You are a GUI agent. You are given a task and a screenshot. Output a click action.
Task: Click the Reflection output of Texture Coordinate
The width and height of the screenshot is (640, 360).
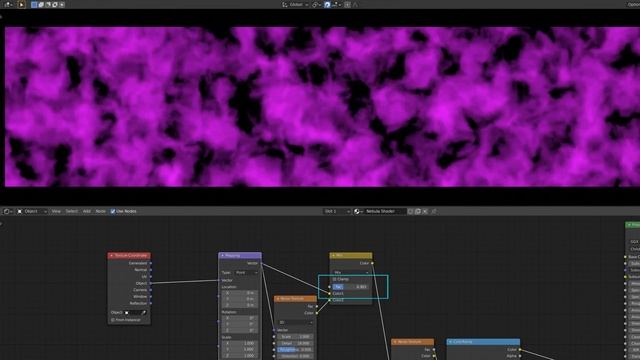pos(151,303)
